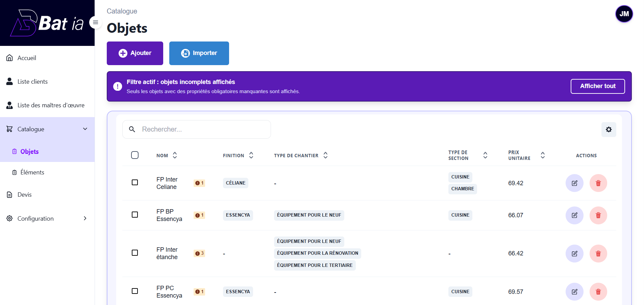Open Liste clients in the sidebar
Image resolution: width=644 pixels, height=305 pixels.
32,82
